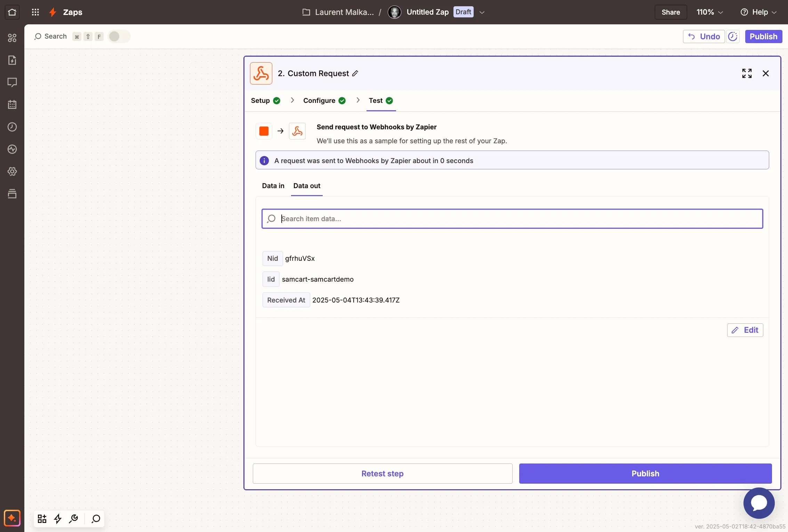This screenshot has height=532, width=788.
Task: Open the chat support bubble
Action: [759, 503]
